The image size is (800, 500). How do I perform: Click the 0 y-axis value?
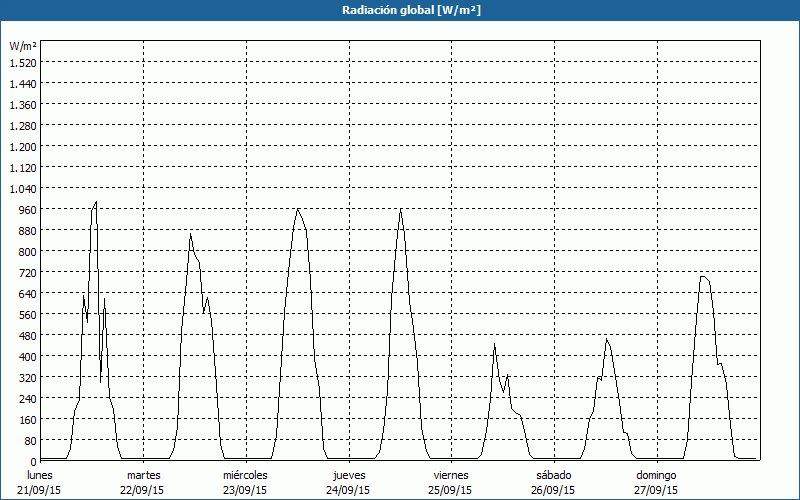[34, 461]
